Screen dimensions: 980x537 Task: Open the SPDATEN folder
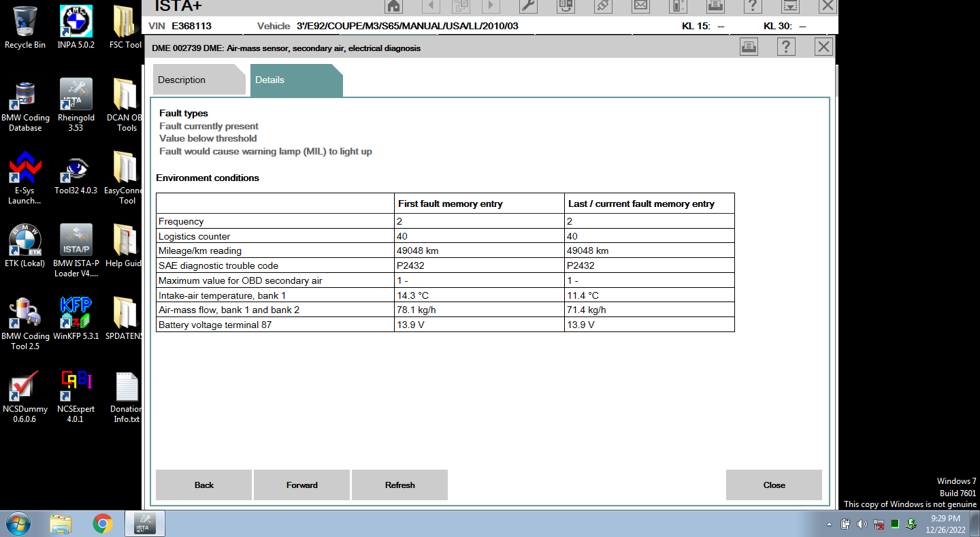pos(125,319)
